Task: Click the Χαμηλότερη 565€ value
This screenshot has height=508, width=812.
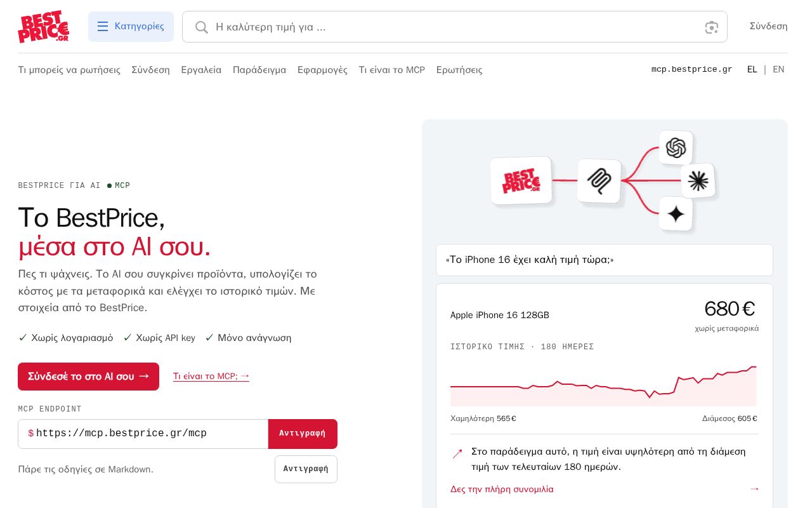Action: (x=483, y=418)
